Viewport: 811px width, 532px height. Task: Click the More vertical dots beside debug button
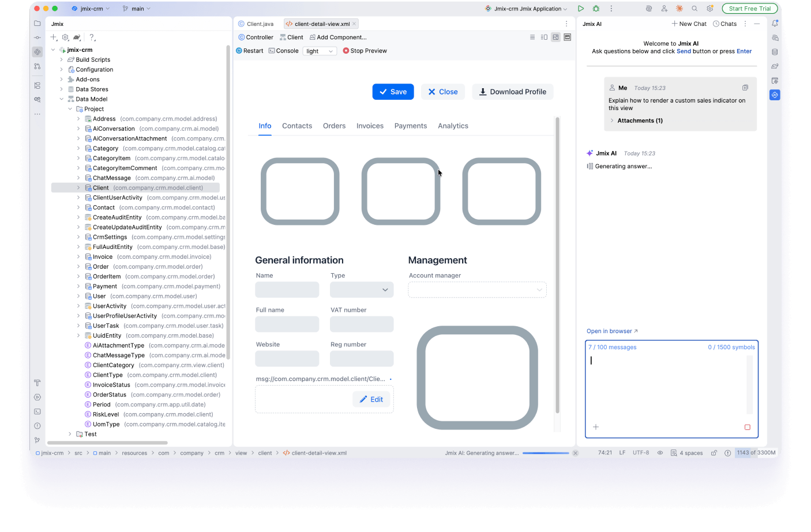click(611, 9)
